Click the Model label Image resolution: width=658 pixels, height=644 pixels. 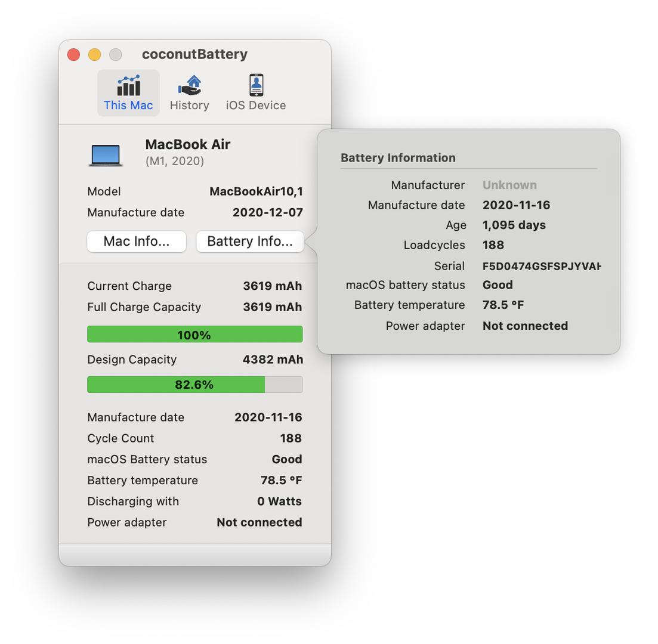pyautogui.click(x=104, y=191)
